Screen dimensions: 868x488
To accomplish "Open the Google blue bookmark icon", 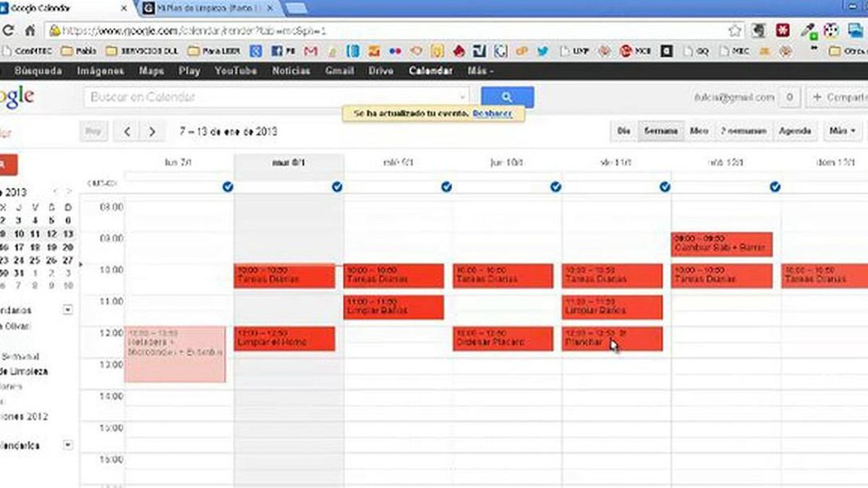I will (x=255, y=51).
